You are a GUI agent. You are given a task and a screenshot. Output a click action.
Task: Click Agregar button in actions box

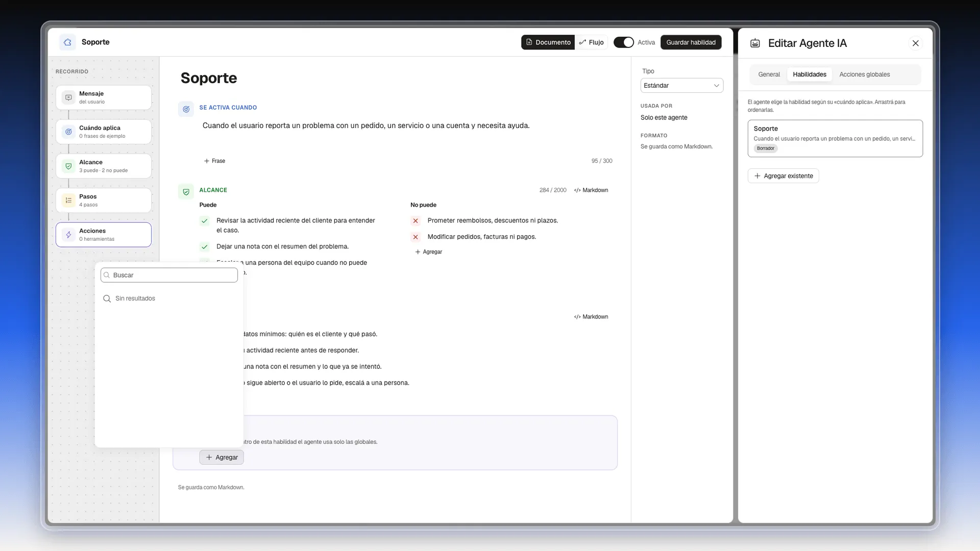pos(222,458)
